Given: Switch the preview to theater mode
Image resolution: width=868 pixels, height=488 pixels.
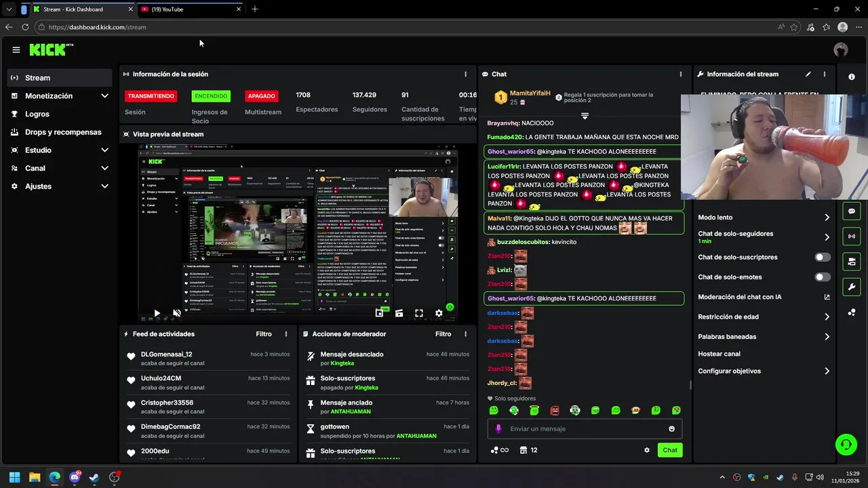Looking at the screenshot, I should (x=399, y=313).
